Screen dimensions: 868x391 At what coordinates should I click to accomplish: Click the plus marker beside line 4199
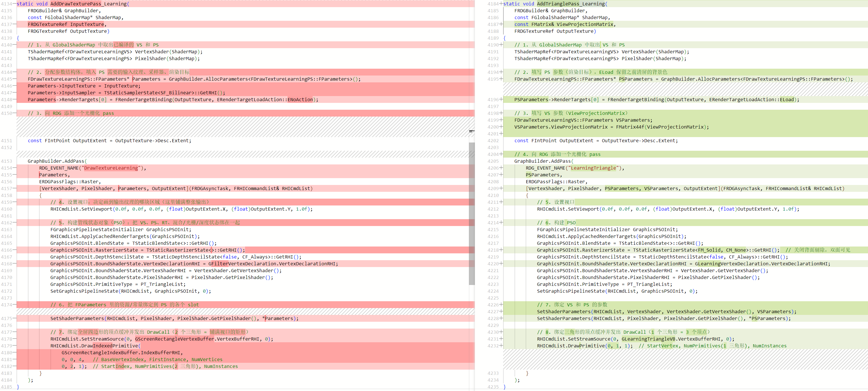tap(501, 120)
